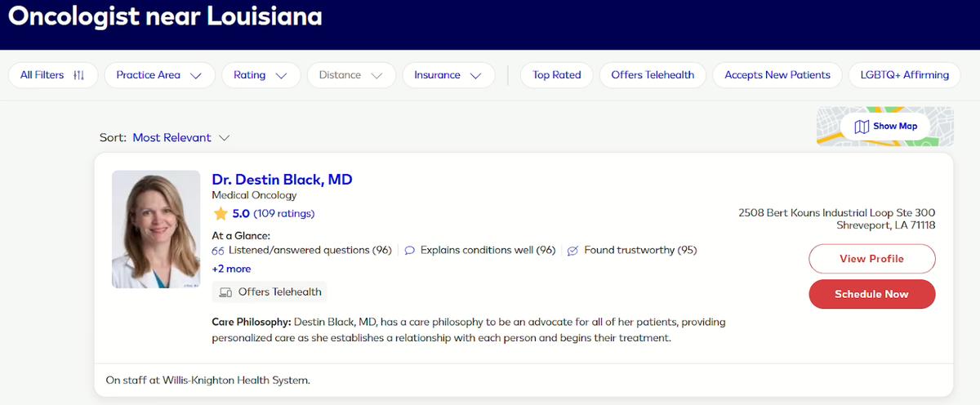Open the Practice Area dropdown
This screenshot has height=405, width=980.
point(159,75)
